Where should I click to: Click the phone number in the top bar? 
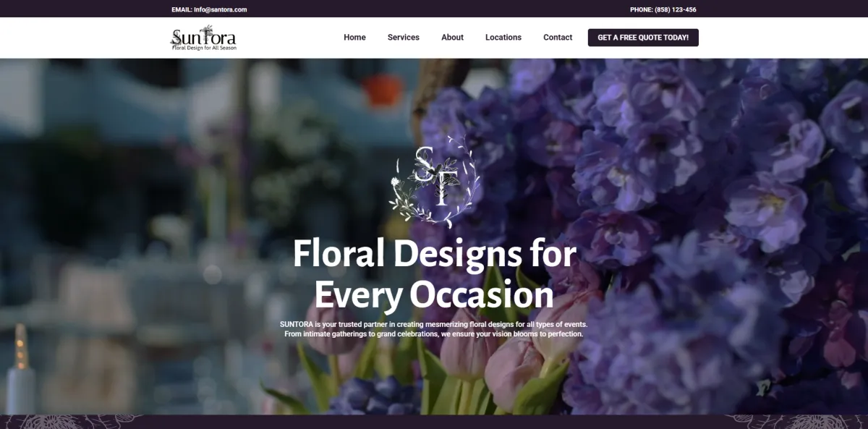pyautogui.click(x=676, y=9)
